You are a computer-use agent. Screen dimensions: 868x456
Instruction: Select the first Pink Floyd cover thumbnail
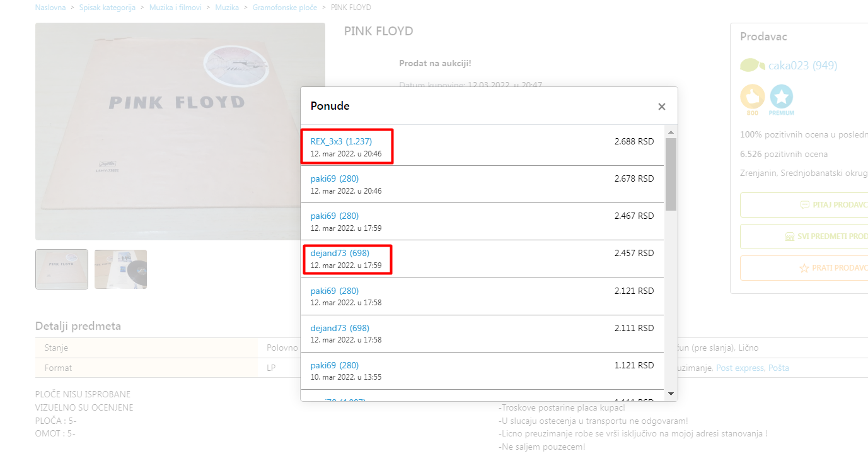pos(62,269)
